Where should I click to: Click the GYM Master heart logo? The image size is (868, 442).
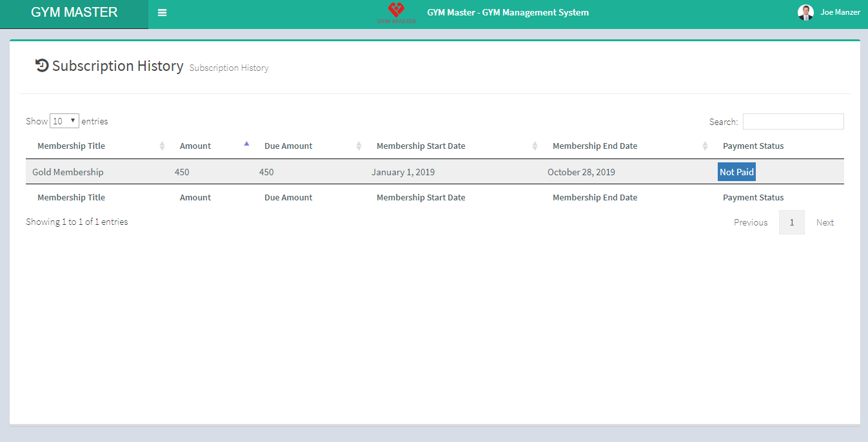point(396,12)
